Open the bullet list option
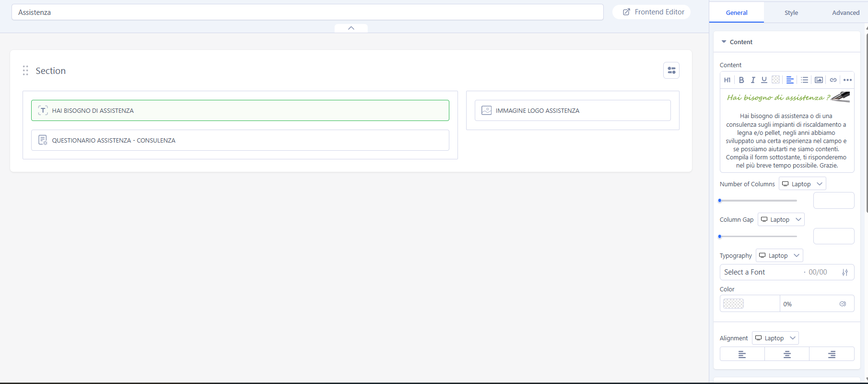The height and width of the screenshot is (384, 868). coord(805,80)
